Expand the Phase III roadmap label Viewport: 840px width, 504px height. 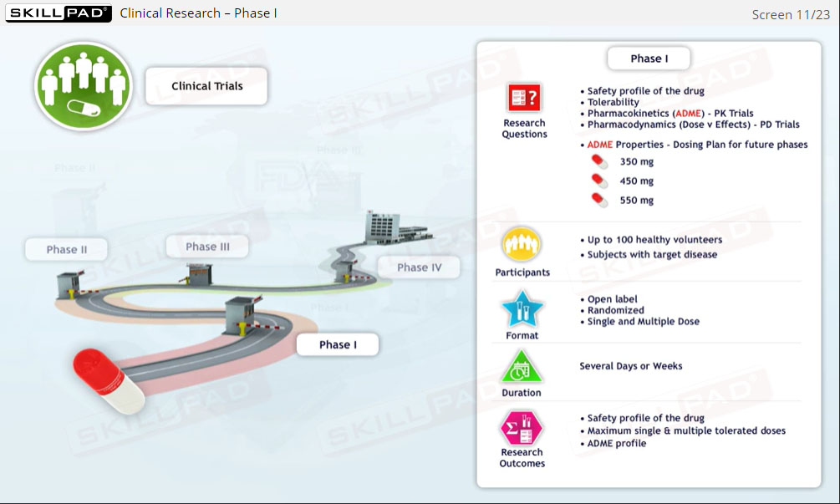click(207, 245)
